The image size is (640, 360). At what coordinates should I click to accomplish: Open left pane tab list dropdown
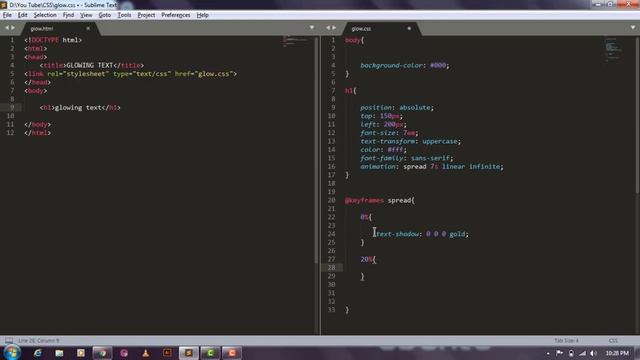(312, 28)
